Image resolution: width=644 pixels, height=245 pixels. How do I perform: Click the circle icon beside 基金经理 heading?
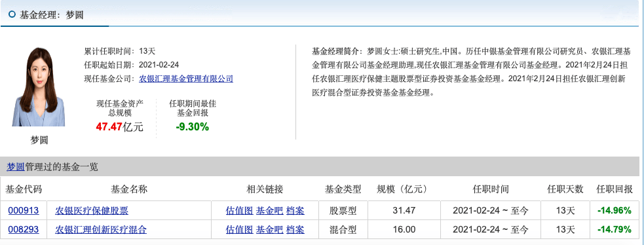[12, 14]
